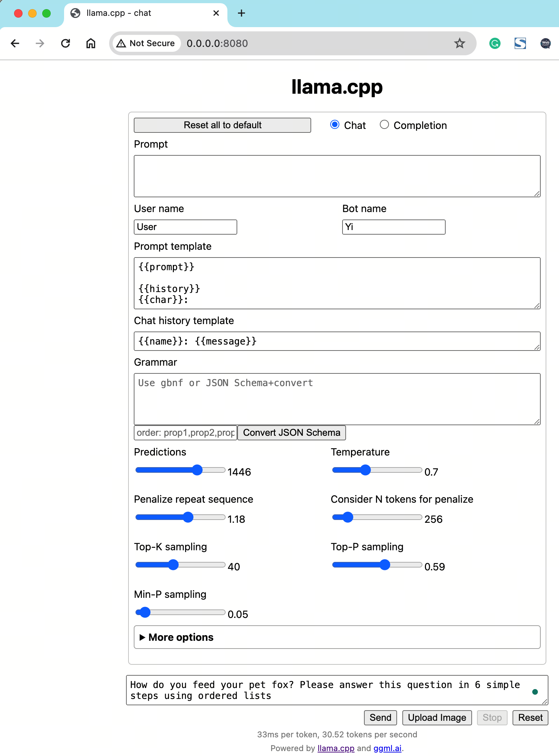The height and width of the screenshot is (756, 559).
Task: Click Reset all to default
Action: point(222,125)
